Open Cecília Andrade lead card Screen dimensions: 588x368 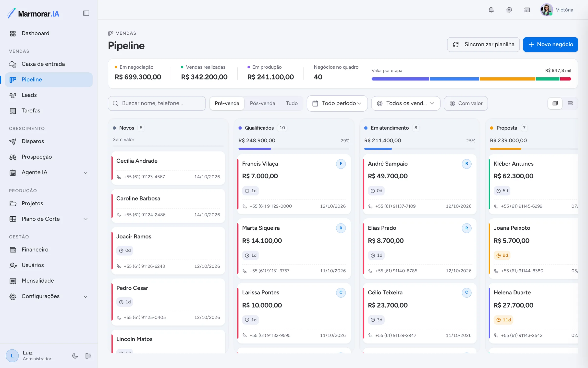[168, 168]
